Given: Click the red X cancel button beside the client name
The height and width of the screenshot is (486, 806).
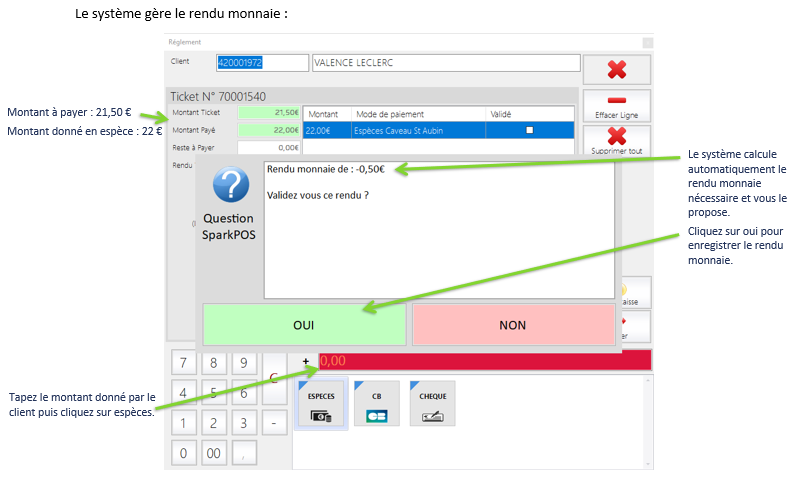Looking at the screenshot, I should [x=616, y=69].
